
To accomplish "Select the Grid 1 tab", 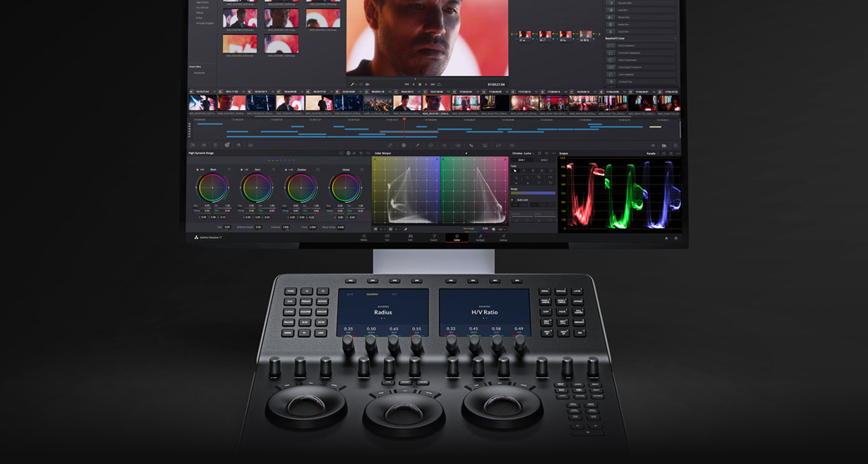I will [x=522, y=160].
